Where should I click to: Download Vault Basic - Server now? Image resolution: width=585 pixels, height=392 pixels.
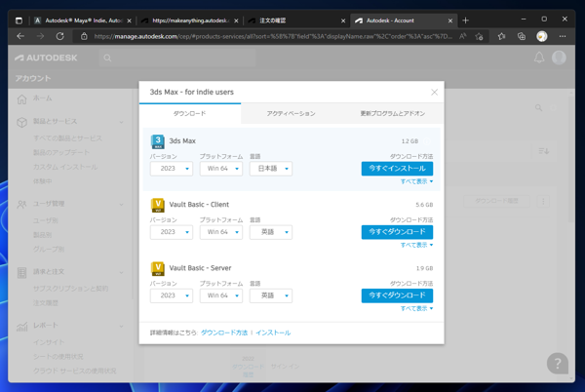(397, 295)
